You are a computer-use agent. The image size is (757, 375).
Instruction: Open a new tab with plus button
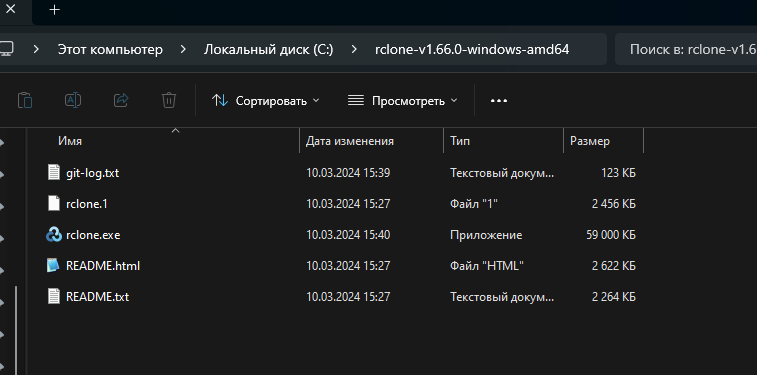[x=55, y=10]
